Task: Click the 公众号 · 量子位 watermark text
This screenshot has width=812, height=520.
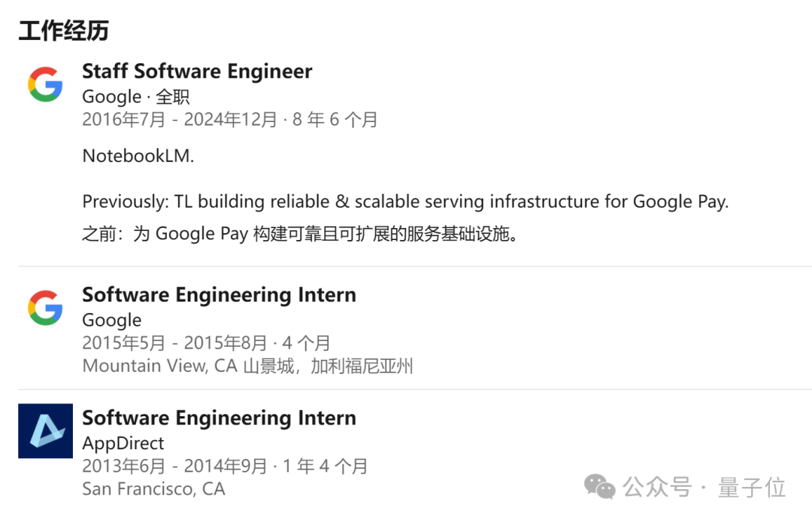Action: click(704, 488)
